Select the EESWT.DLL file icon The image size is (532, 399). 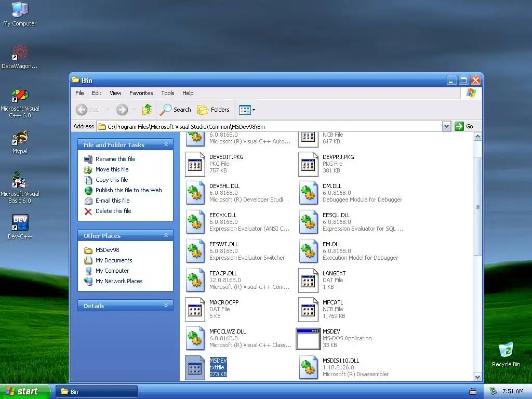click(195, 251)
